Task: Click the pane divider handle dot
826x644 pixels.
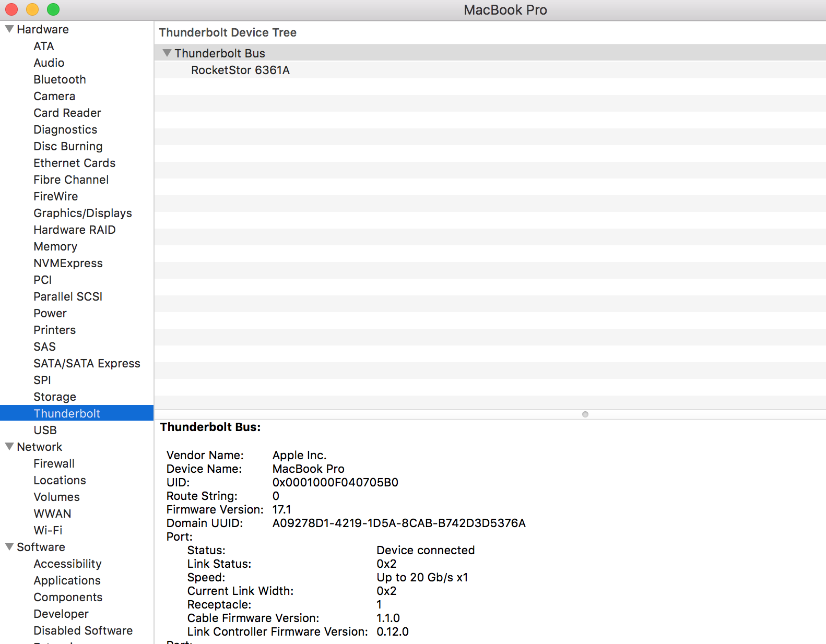Action: [x=585, y=414]
